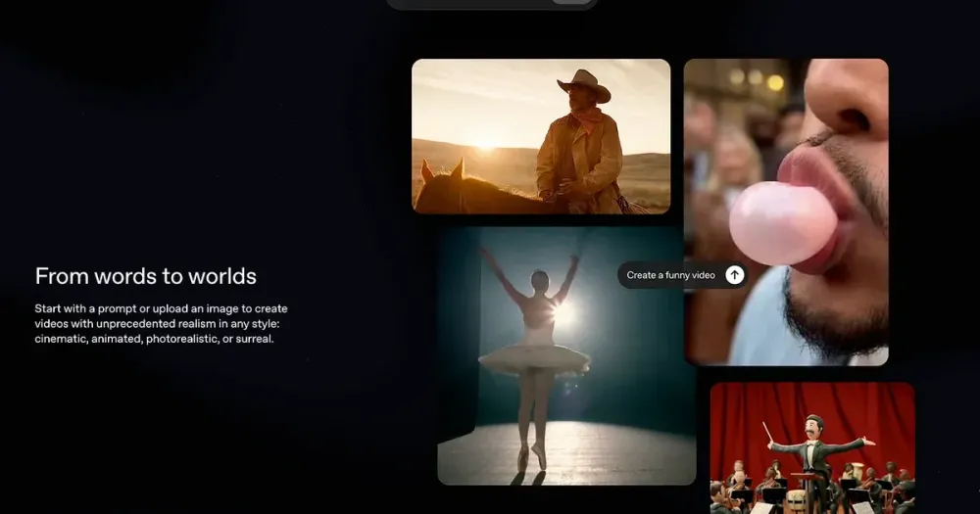The image size is (980, 514).
Task: Click the up-arrow submit icon in prompt pill
Action: 734,275
